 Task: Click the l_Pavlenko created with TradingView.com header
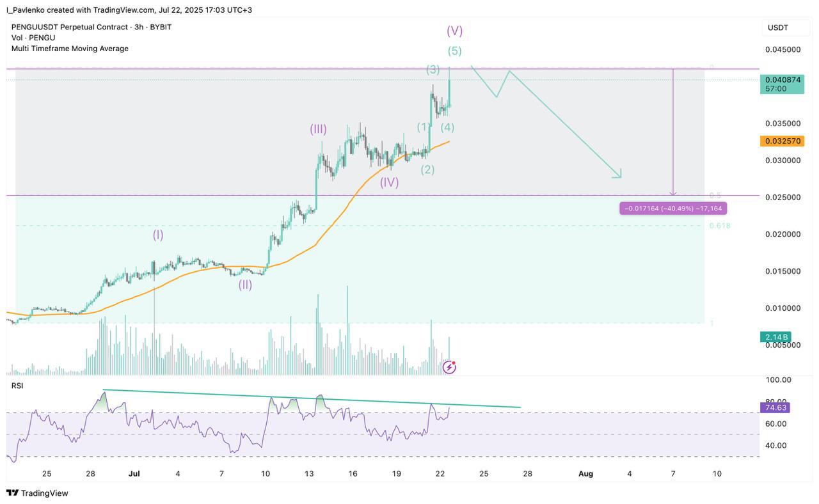[129, 10]
